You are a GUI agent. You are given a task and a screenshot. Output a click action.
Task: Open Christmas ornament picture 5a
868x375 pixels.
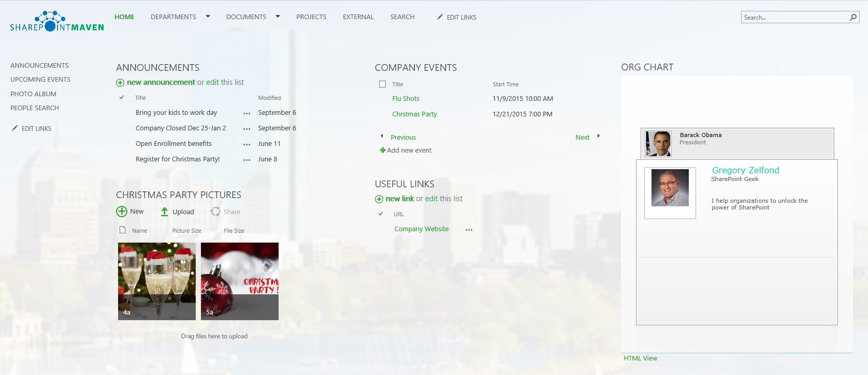tap(240, 281)
